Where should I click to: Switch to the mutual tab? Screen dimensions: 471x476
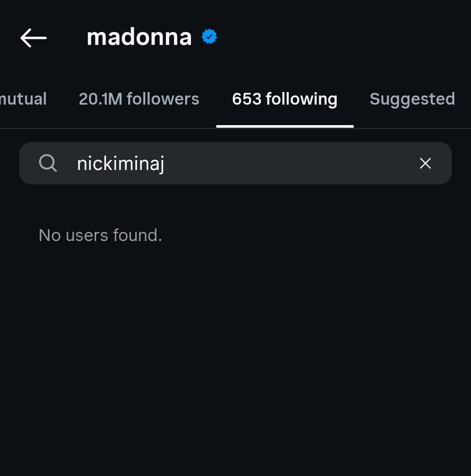click(x=23, y=99)
